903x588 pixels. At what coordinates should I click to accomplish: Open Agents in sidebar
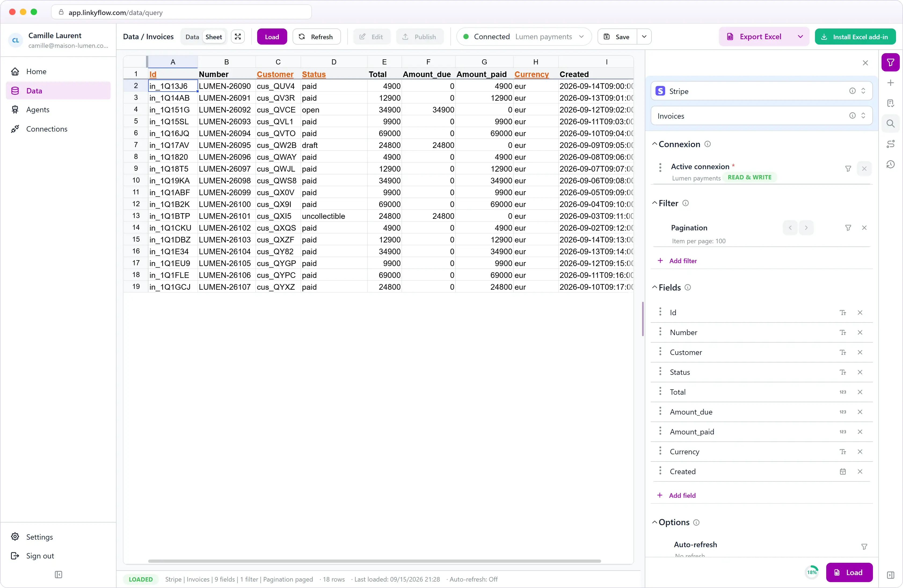click(x=58, y=110)
